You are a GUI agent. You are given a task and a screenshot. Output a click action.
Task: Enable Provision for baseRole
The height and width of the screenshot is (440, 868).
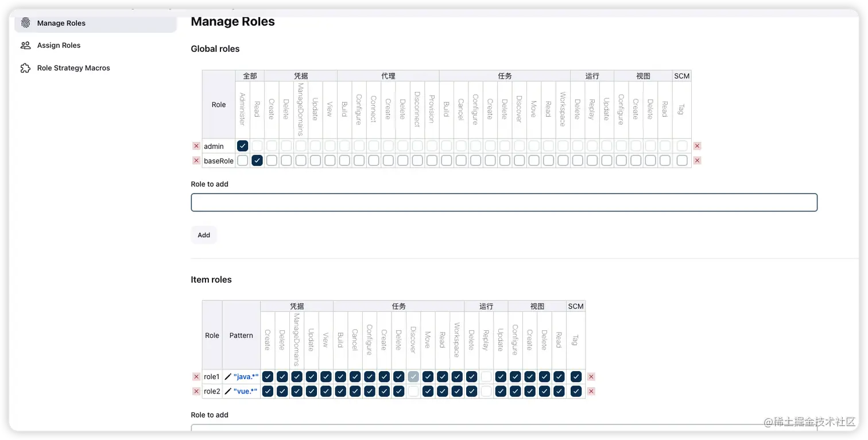(x=432, y=161)
